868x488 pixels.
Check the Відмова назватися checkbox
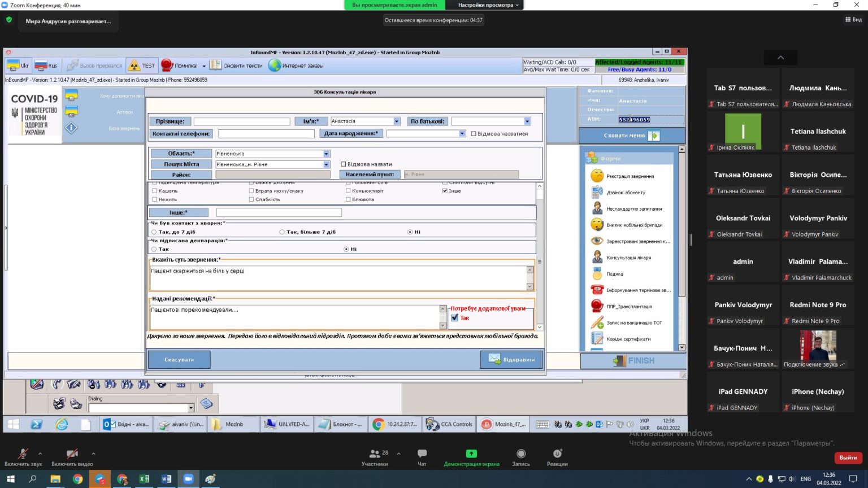coord(474,134)
